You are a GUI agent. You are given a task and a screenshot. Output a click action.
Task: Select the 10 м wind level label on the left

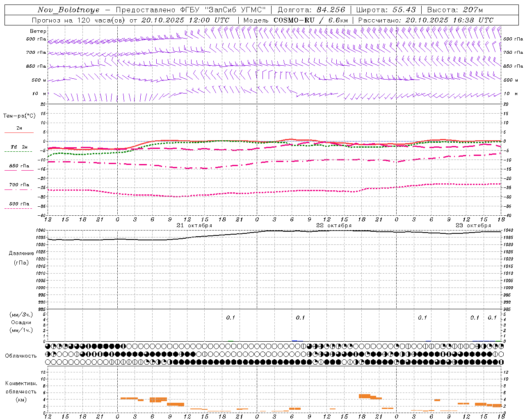[x=39, y=94]
